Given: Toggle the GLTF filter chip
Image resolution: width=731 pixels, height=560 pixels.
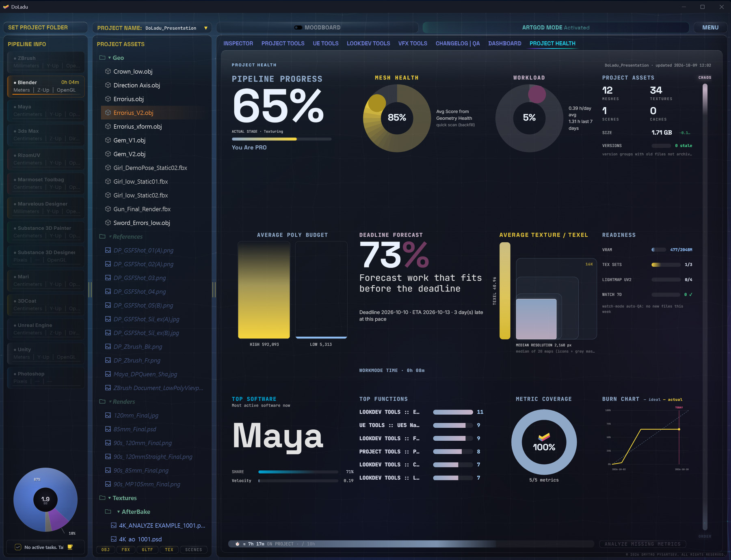Looking at the screenshot, I should [147, 550].
